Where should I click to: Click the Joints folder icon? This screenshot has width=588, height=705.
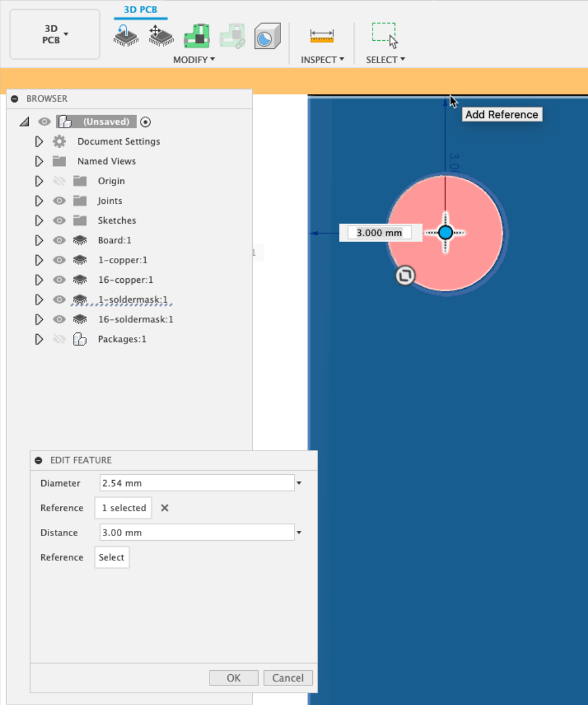(x=80, y=201)
